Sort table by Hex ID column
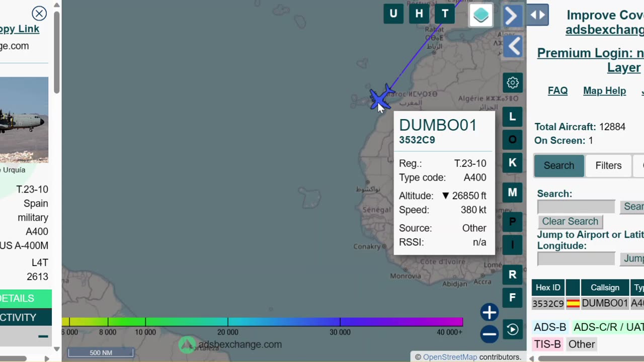The image size is (644, 362). pos(548,288)
